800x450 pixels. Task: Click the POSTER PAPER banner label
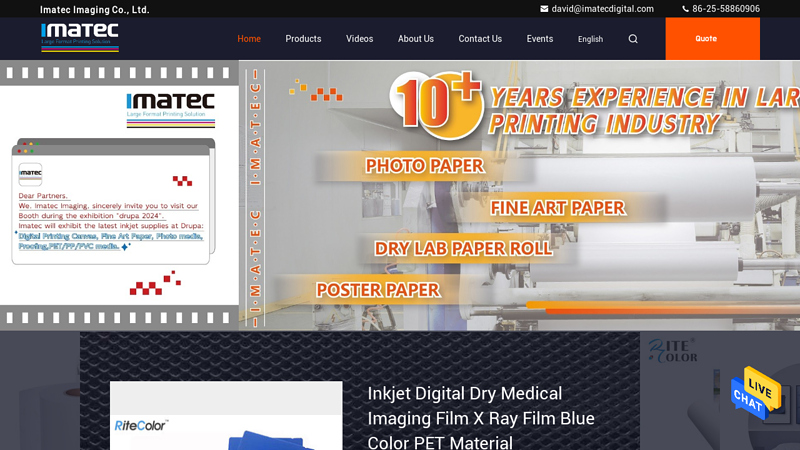pos(378,290)
